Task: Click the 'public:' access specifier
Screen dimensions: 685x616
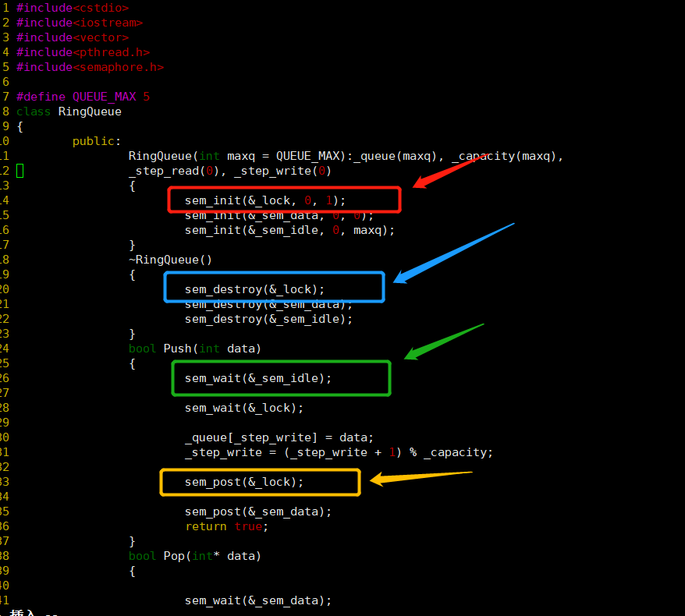Action: coord(97,141)
